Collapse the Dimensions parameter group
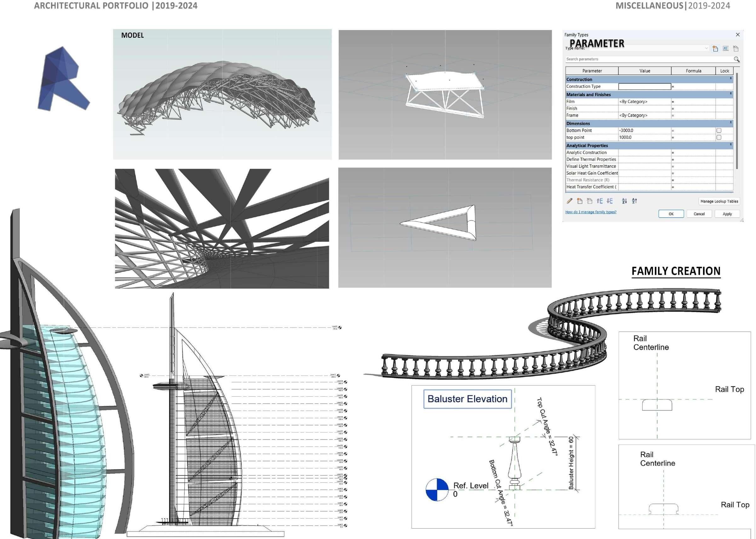Viewport: 756px width, 539px height. pos(730,123)
